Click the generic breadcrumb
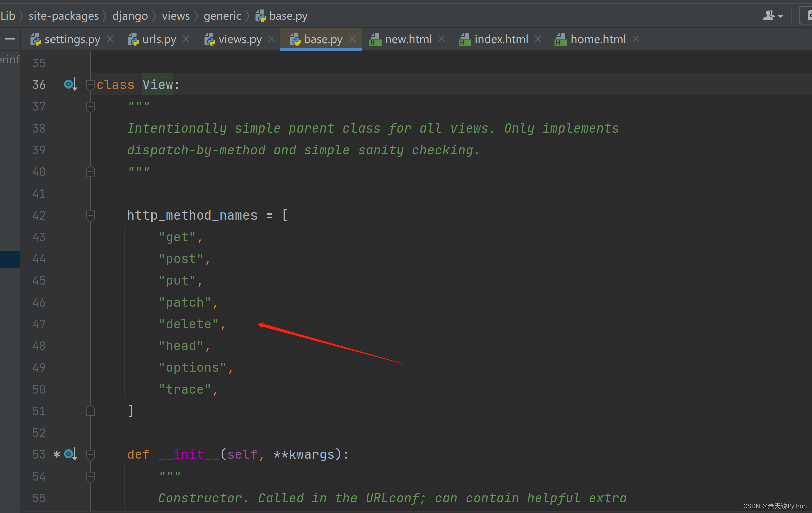 click(x=222, y=16)
